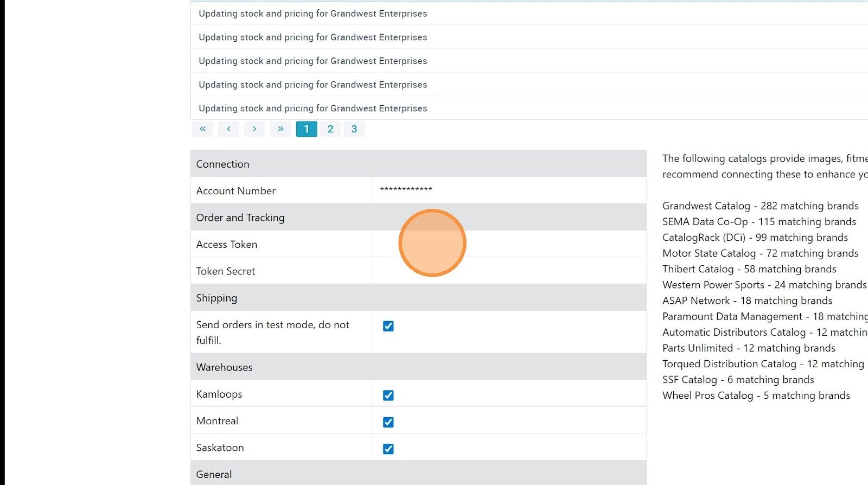Click the Access Token input field
868x485 pixels.
click(x=509, y=244)
